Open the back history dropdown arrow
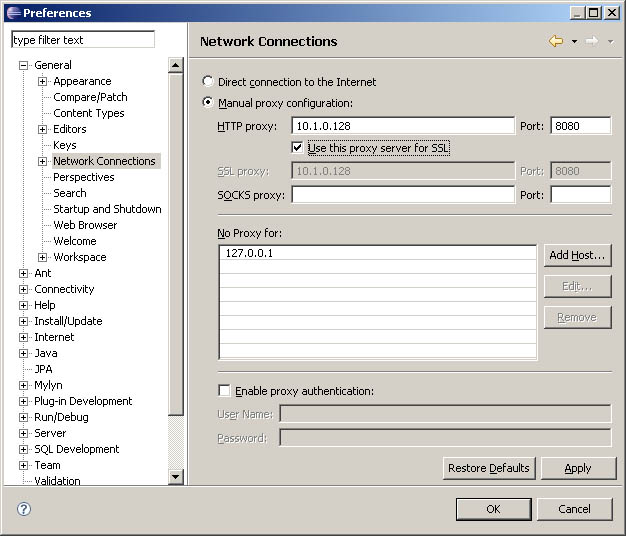This screenshot has height=536, width=626. point(574,42)
